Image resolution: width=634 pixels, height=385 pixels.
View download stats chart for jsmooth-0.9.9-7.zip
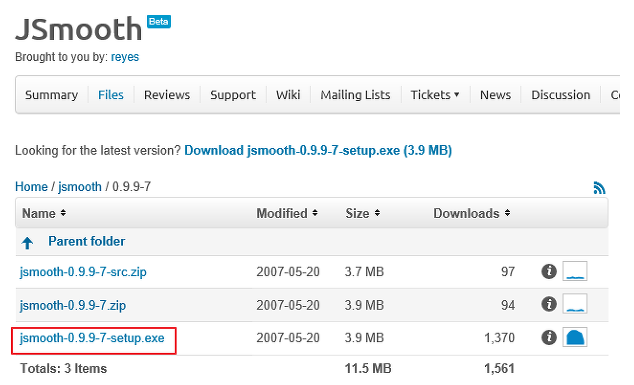(x=575, y=304)
